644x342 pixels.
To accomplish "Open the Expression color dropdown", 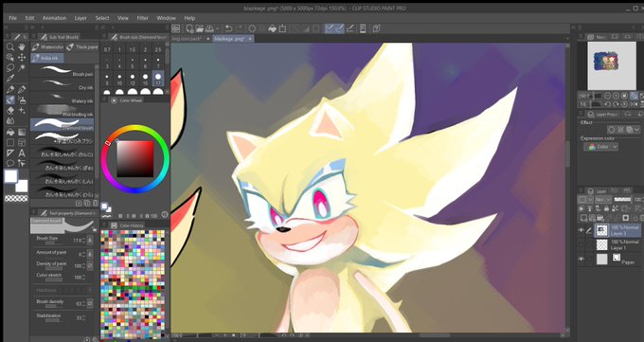I will (600, 147).
